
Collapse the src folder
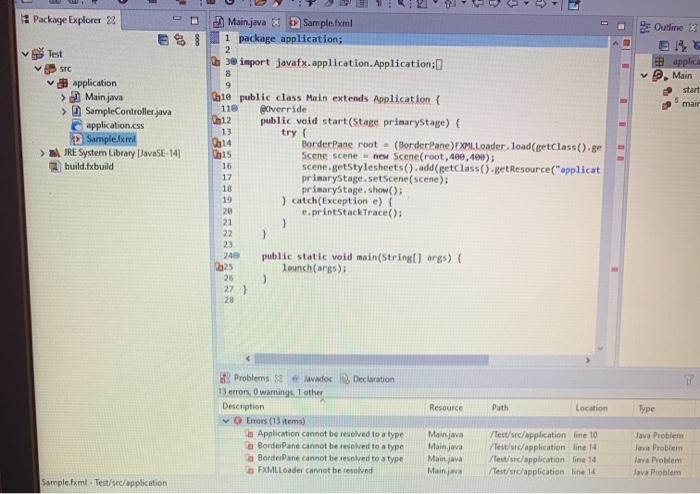pyautogui.click(x=38, y=69)
